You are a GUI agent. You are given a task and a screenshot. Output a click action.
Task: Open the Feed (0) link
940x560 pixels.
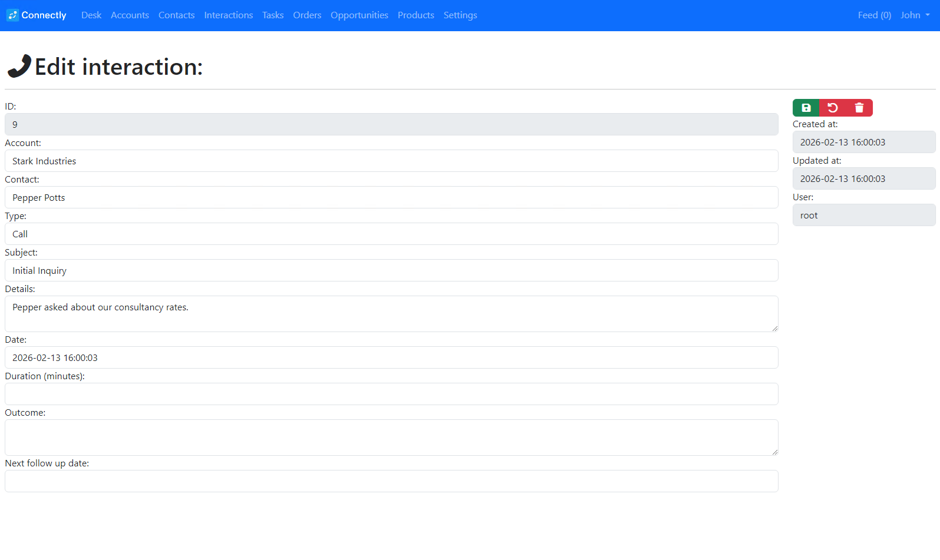(874, 15)
